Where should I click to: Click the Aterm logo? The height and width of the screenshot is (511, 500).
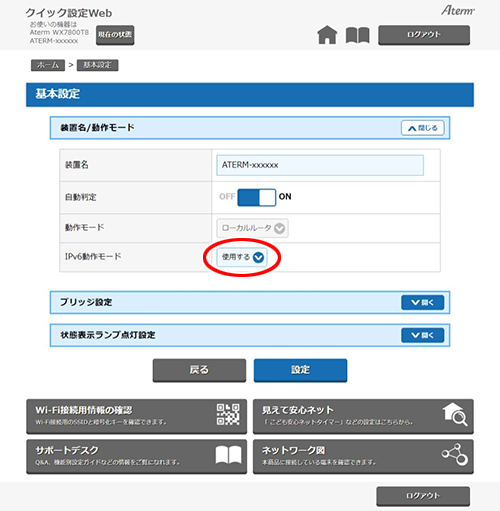coord(458,11)
